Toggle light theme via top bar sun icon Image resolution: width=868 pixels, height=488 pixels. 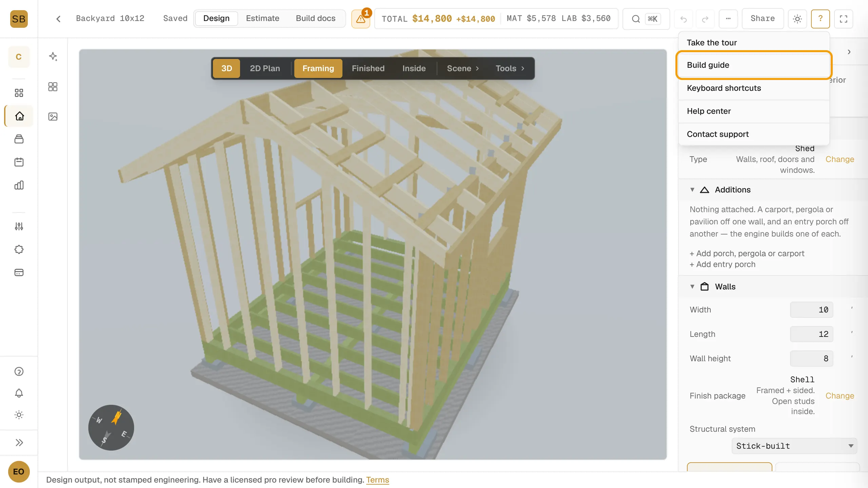(x=797, y=19)
